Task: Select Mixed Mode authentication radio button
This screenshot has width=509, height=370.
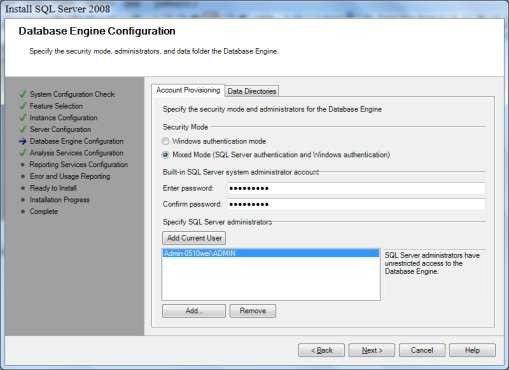Action: [165, 155]
